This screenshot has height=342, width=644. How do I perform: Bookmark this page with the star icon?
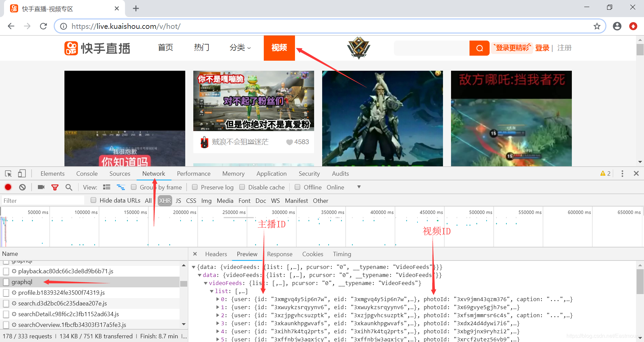(x=597, y=26)
